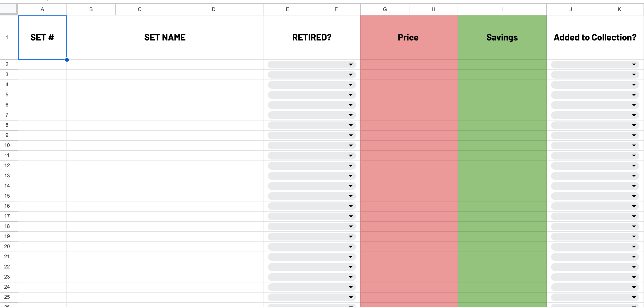Viewport: 644px width, 307px height.
Task: Select column A header
Action: click(x=42, y=9)
